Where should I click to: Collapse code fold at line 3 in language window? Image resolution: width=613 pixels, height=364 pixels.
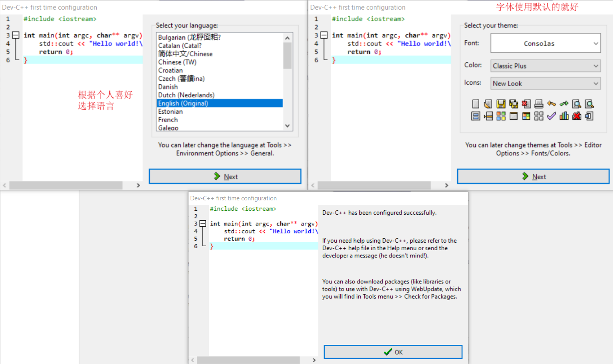[16, 35]
